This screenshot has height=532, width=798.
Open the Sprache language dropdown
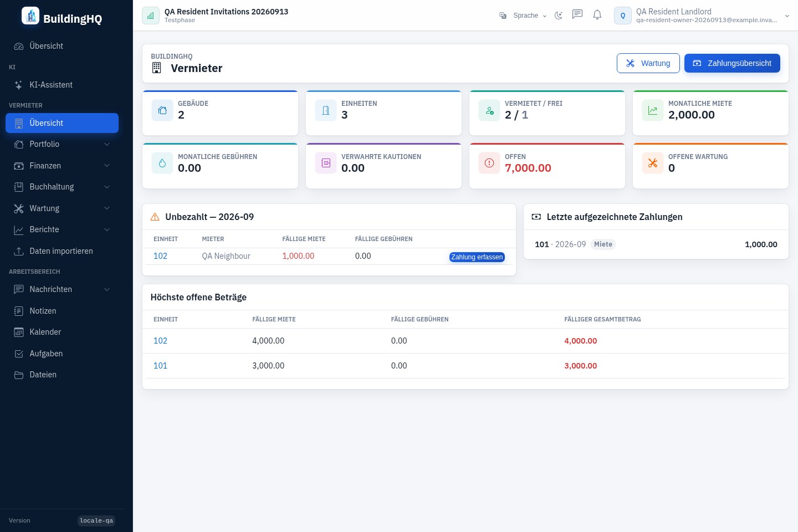523,16
